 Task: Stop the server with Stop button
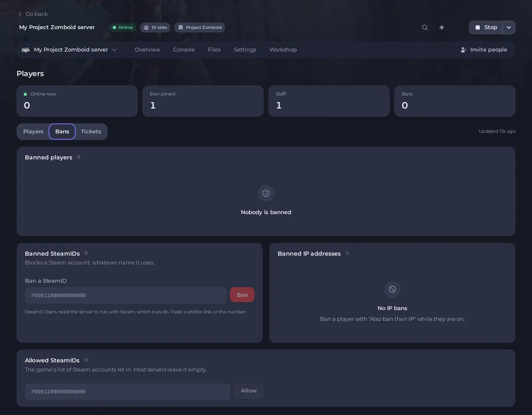tap(486, 28)
